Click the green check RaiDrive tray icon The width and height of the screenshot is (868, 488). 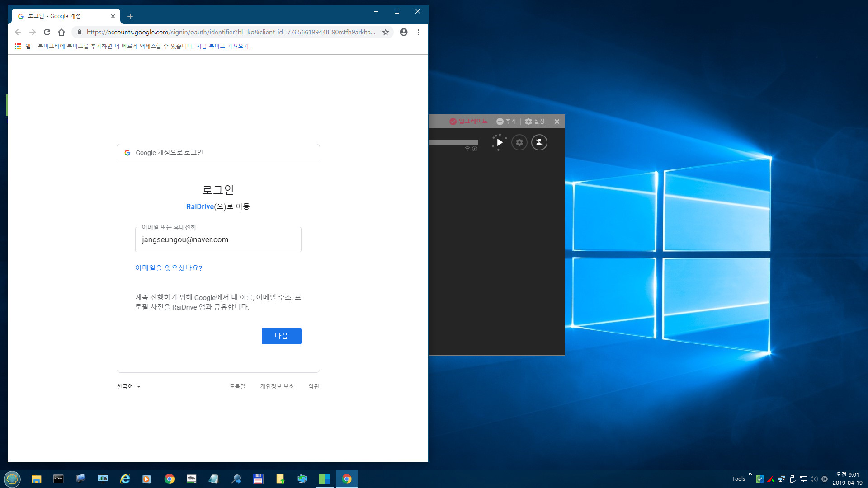pyautogui.click(x=760, y=479)
